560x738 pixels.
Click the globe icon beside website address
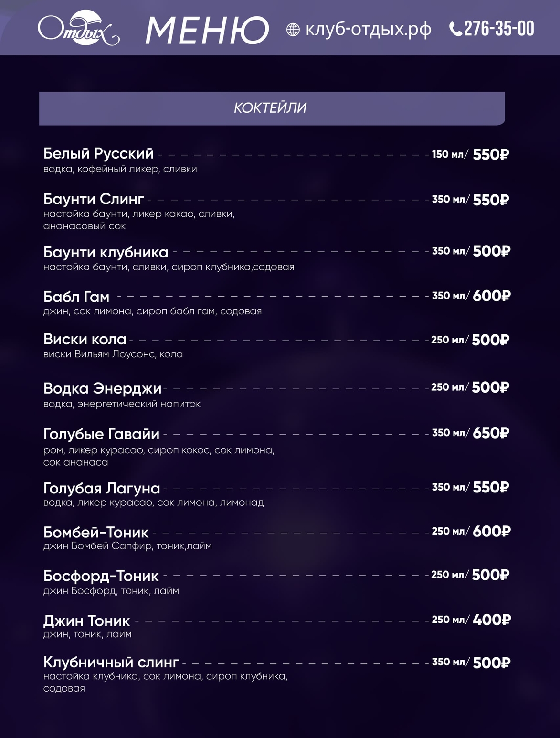(x=293, y=30)
